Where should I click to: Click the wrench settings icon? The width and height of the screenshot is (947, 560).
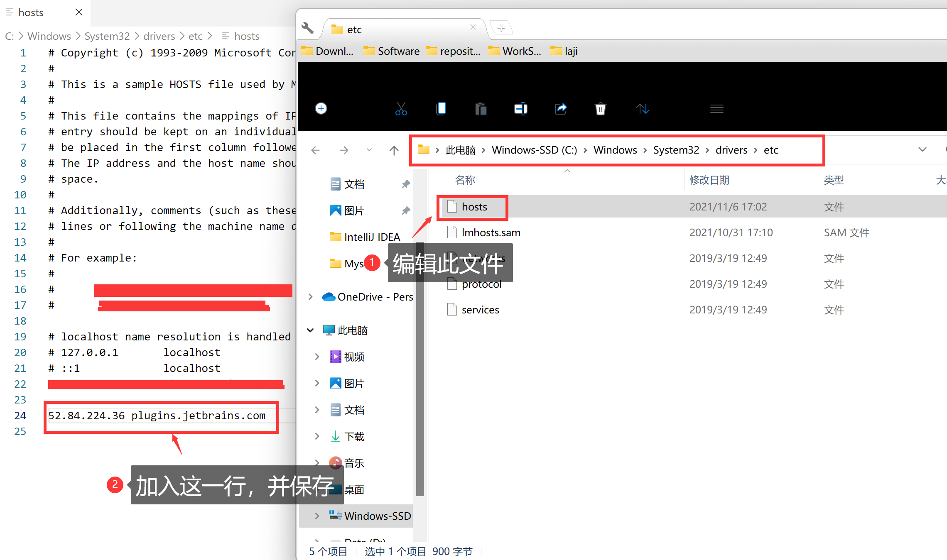(x=307, y=28)
